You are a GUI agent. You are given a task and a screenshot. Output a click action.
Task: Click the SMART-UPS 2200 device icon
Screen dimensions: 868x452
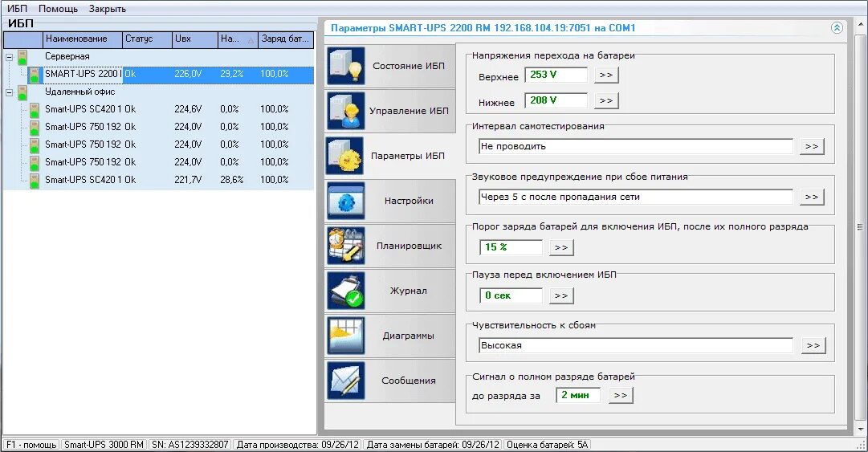click(35, 74)
